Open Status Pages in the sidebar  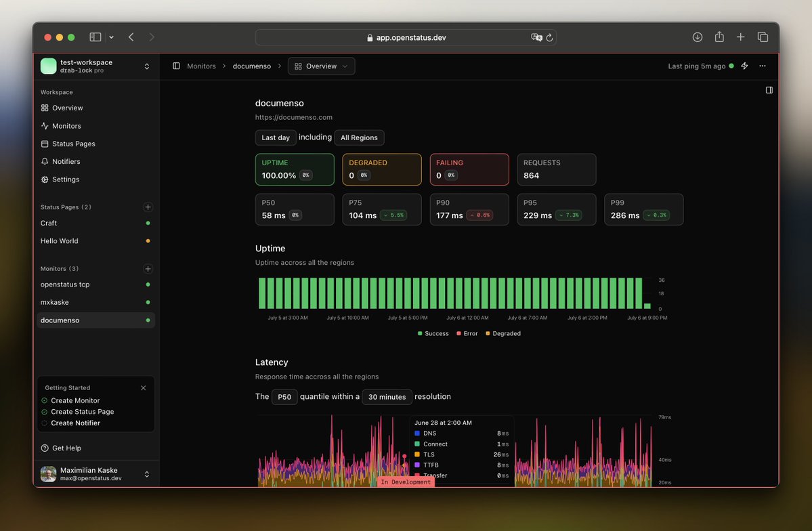pos(95,144)
